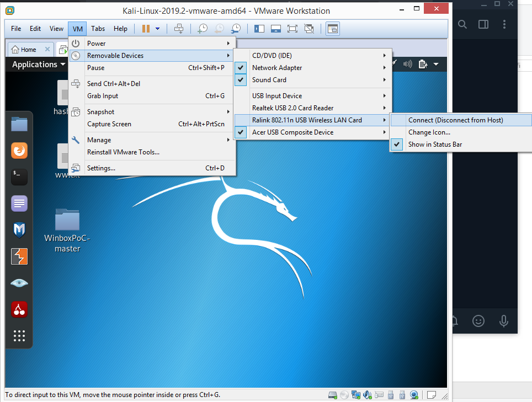Open Terminal from Kali dock

[19, 177]
